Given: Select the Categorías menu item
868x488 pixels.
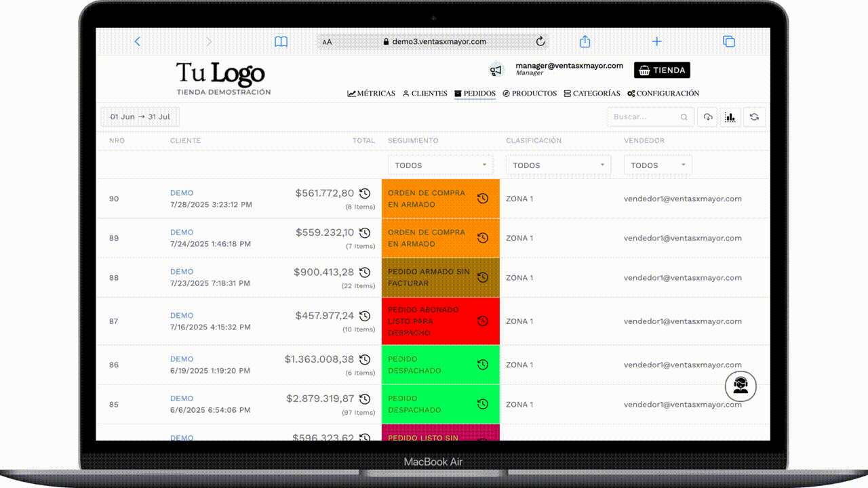Looking at the screenshot, I should coord(591,94).
